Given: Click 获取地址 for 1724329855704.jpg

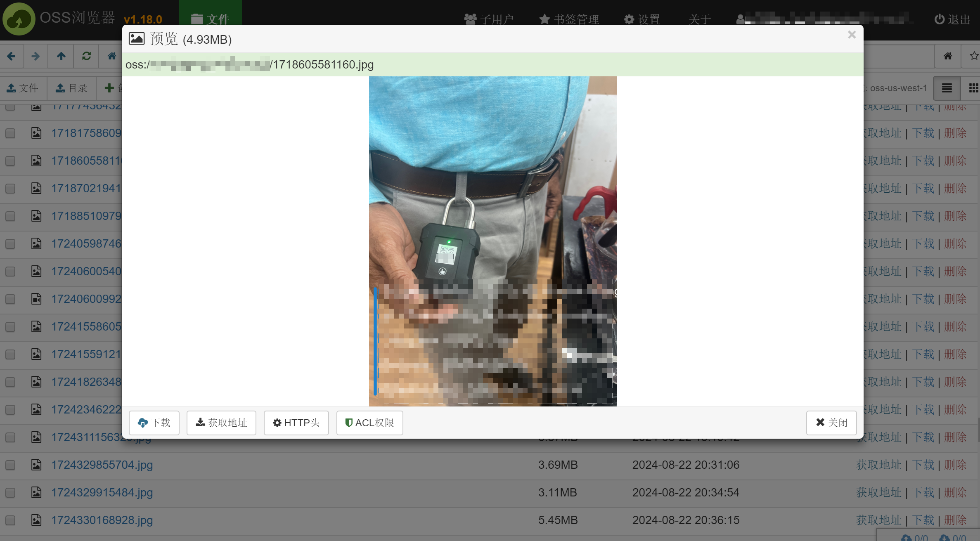Looking at the screenshot, I should [879, 465].
